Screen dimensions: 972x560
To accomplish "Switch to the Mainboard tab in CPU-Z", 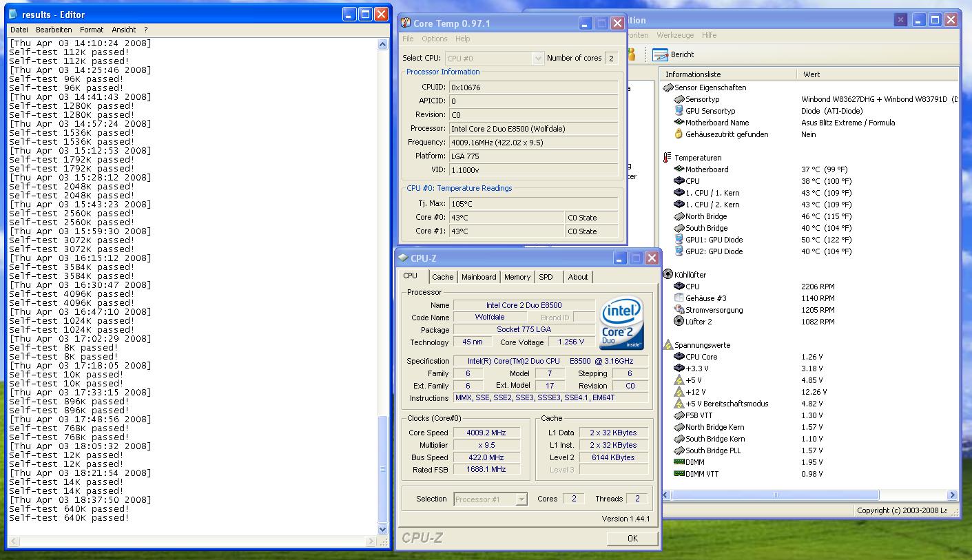I will [x=479, y=277].
